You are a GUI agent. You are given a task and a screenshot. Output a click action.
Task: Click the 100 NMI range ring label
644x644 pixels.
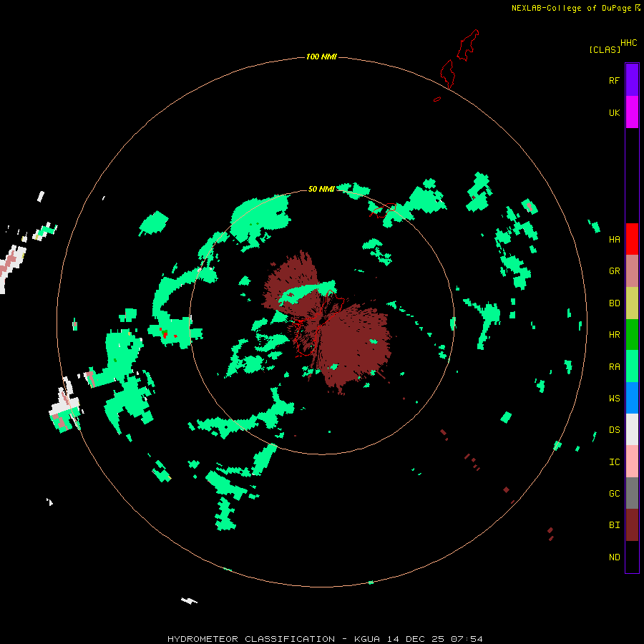tap(321, 57)
